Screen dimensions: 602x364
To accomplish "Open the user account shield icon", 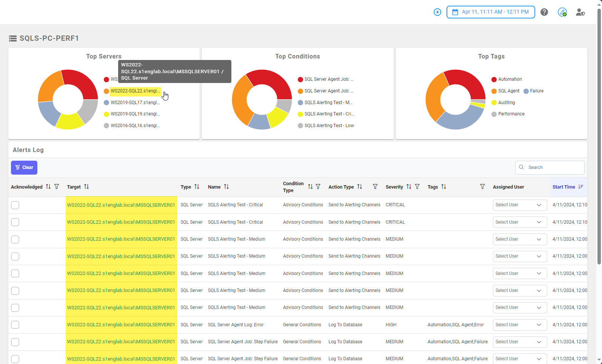I will pos(580,12).
